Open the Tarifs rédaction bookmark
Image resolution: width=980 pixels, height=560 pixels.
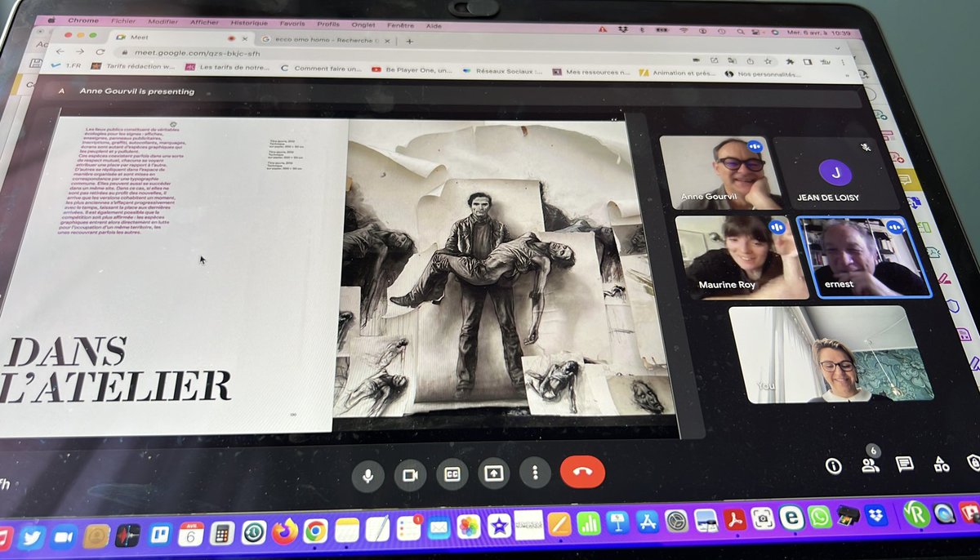point(131,66)
